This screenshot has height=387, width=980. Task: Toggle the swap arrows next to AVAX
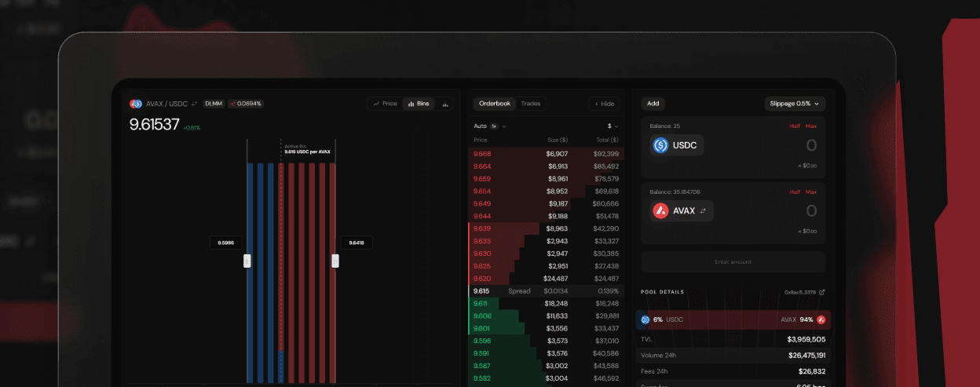tap(703, 211)
